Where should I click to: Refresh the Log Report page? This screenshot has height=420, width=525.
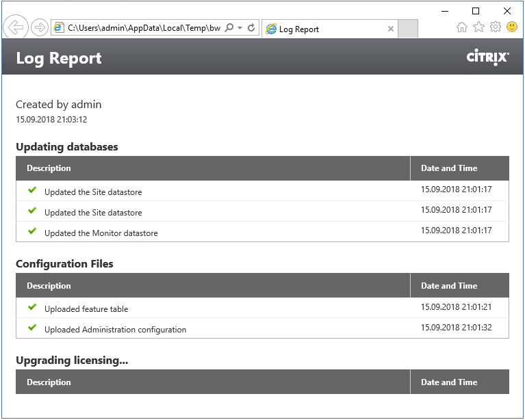click(x=251, y=28)
